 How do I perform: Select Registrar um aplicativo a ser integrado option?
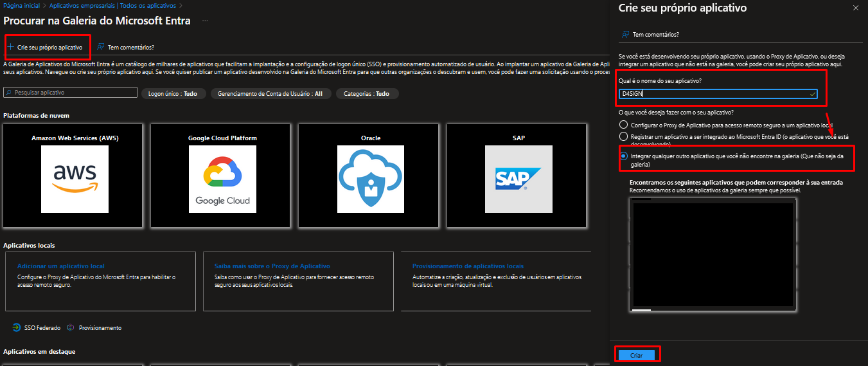click(x=623, y=136)
